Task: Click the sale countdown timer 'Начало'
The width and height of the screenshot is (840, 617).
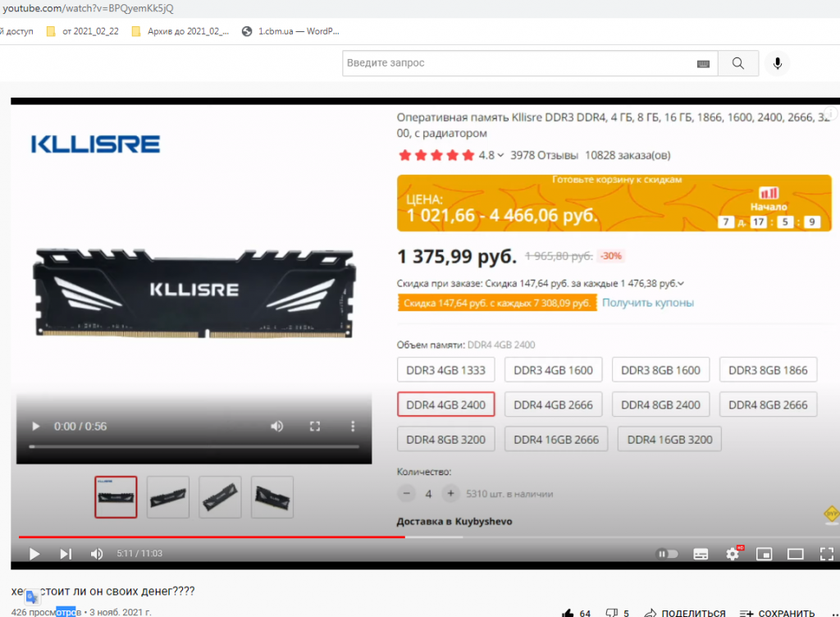Action: 768,209
